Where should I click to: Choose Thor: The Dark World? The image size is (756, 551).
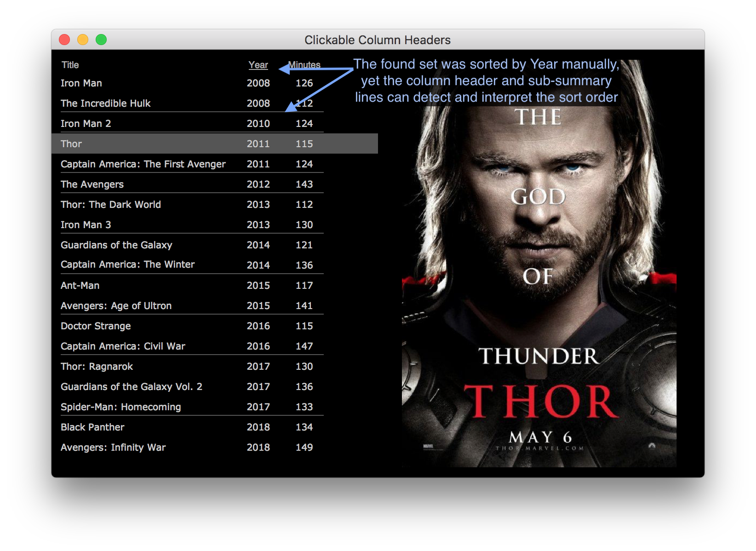tap(111, 205)
